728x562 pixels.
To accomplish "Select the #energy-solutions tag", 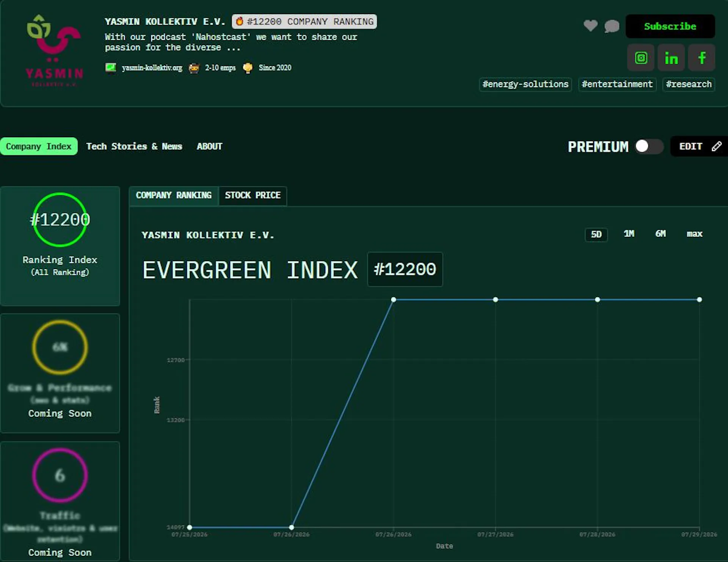I will tap(525, 84).
